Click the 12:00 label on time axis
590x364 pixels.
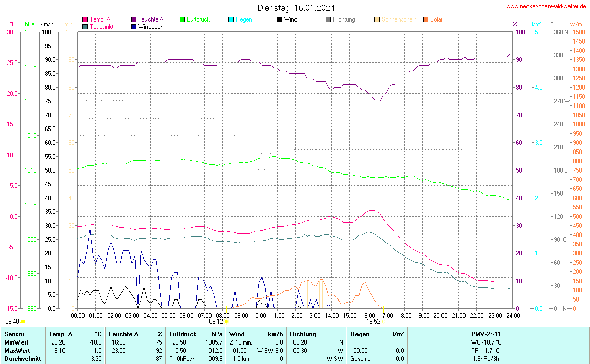[x=296, y=315]
